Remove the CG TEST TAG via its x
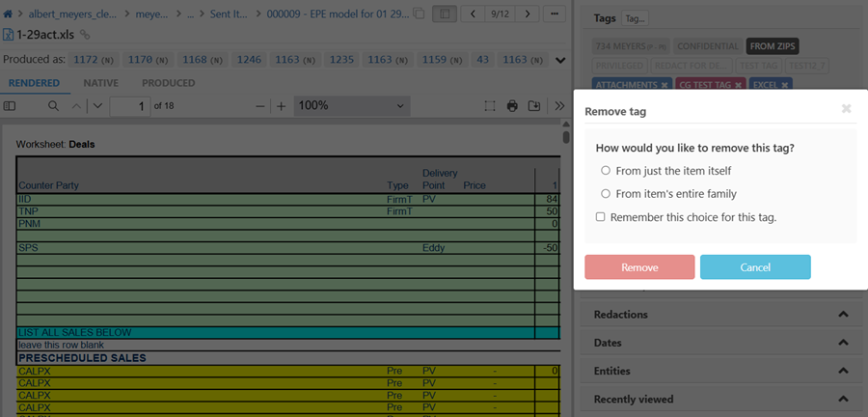The height and width of the screenshot is (417, 868). [x=738, y=85]
